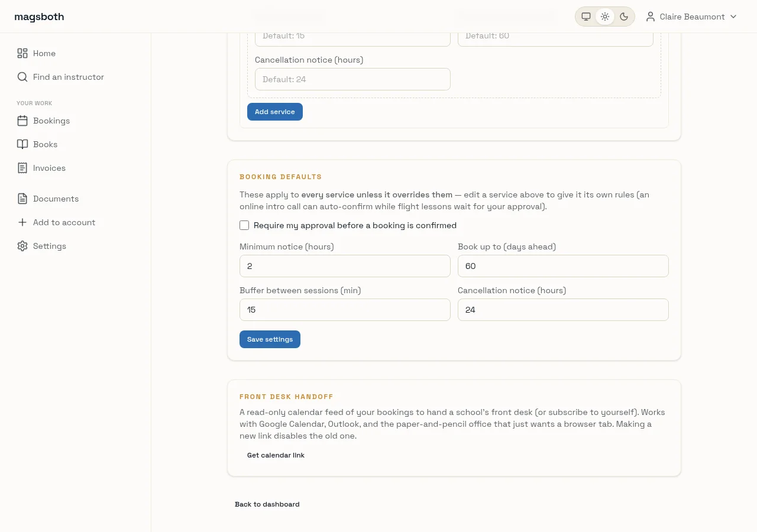This screenshot has height=532, width=757.
Task: Click the Buffer between sessions field
Action: click(345, 310)
